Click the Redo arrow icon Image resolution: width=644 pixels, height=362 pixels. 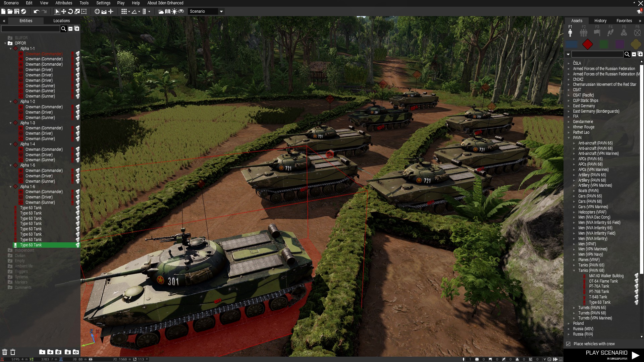pos(44,11)
